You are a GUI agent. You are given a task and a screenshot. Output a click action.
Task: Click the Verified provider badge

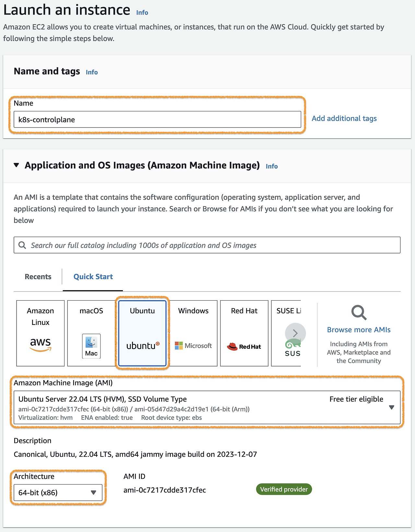point(284,489)
